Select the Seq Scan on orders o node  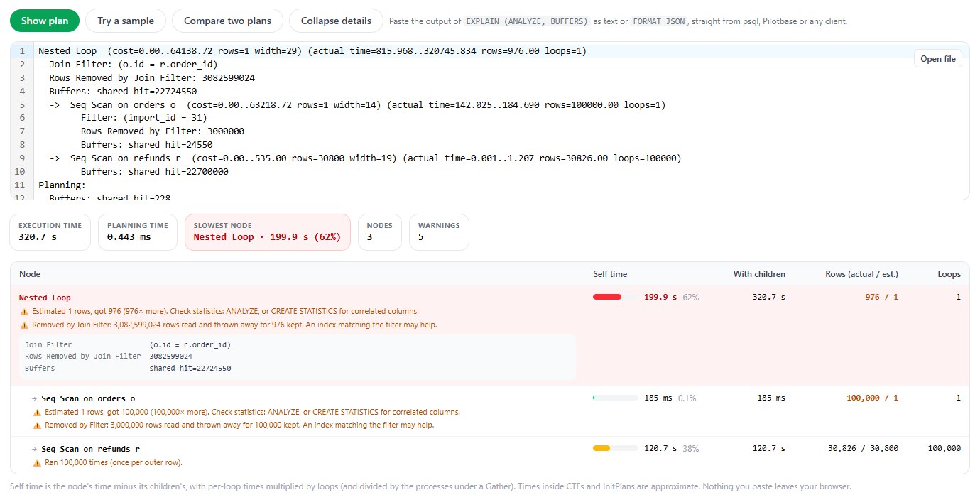tap(88, 398)
